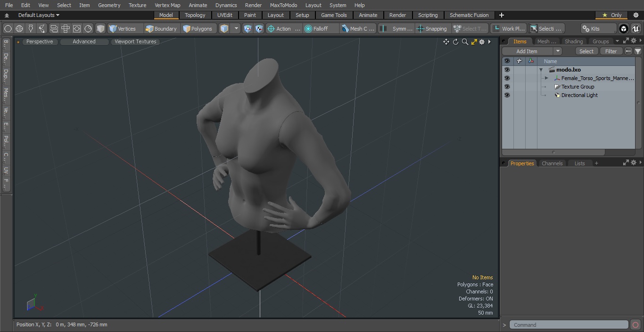Click the Boundary button

[x=161, y=29]
